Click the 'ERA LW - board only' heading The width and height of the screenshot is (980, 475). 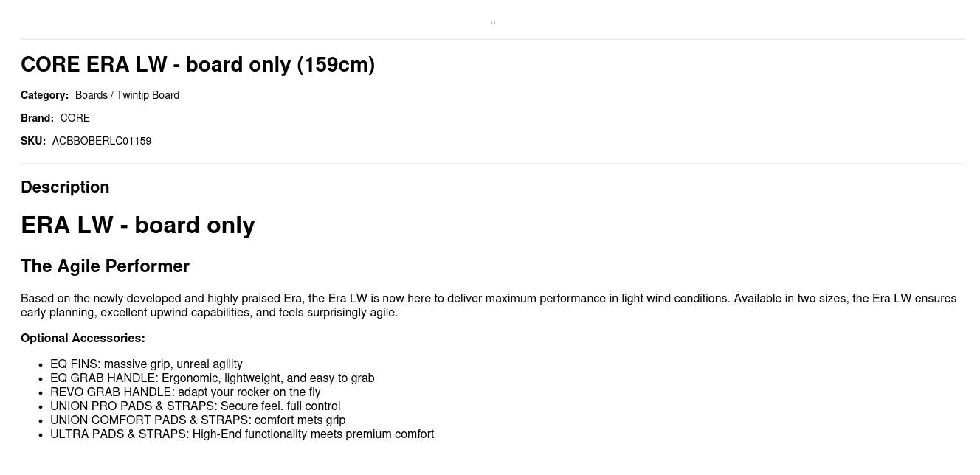pyautogui.click(x=138, y=225)
